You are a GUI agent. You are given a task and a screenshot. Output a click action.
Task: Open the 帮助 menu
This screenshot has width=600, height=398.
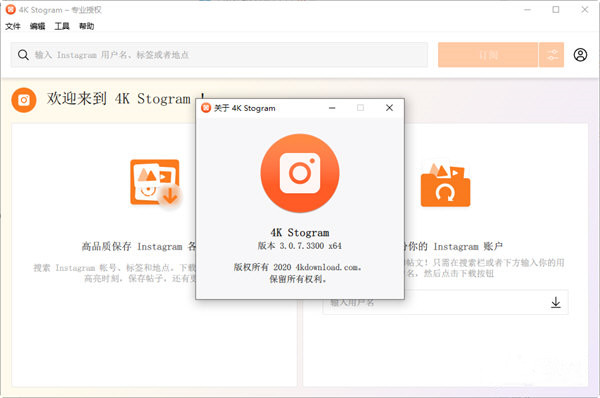tap(86, 26)
